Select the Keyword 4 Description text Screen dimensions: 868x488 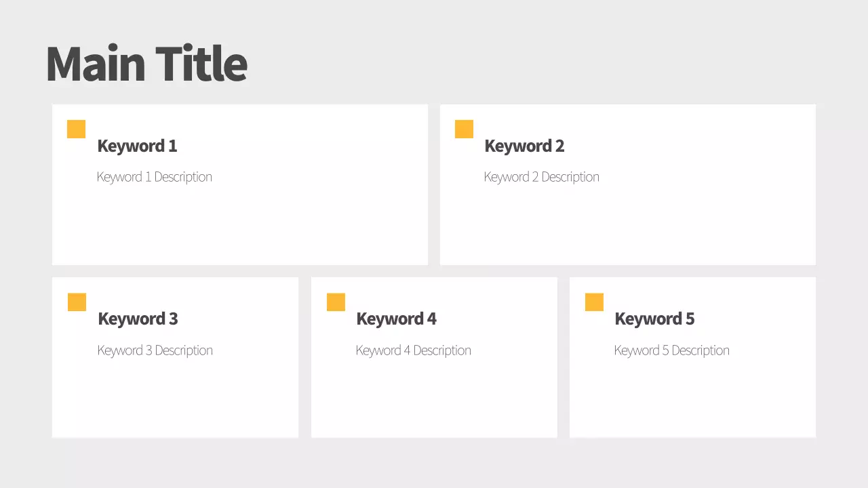point(414,350)
